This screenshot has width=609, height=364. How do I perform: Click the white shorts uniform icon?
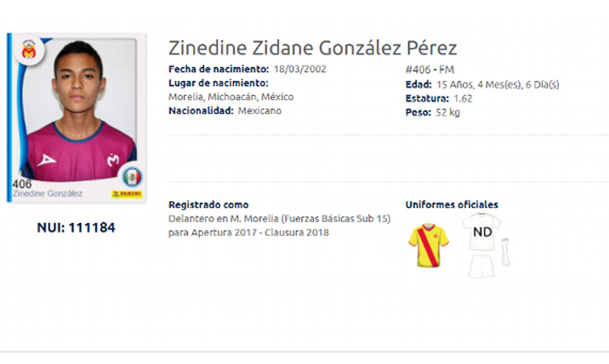[481, 266]
